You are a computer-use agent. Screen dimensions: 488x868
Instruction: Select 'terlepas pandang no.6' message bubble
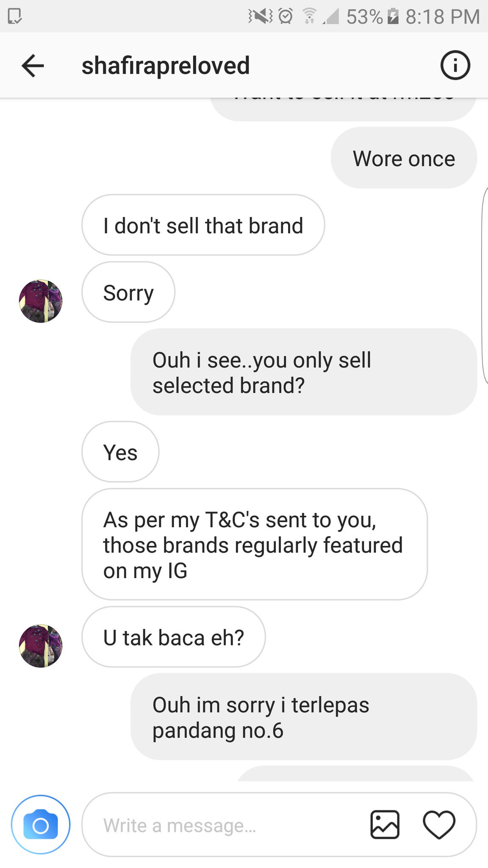pos(304,717)
